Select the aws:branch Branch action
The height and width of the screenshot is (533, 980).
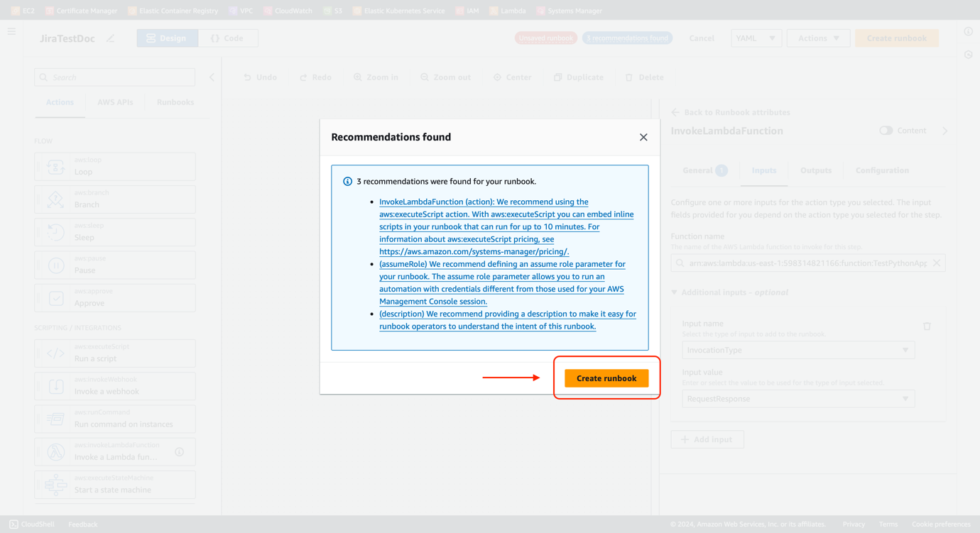click(115, 199)
